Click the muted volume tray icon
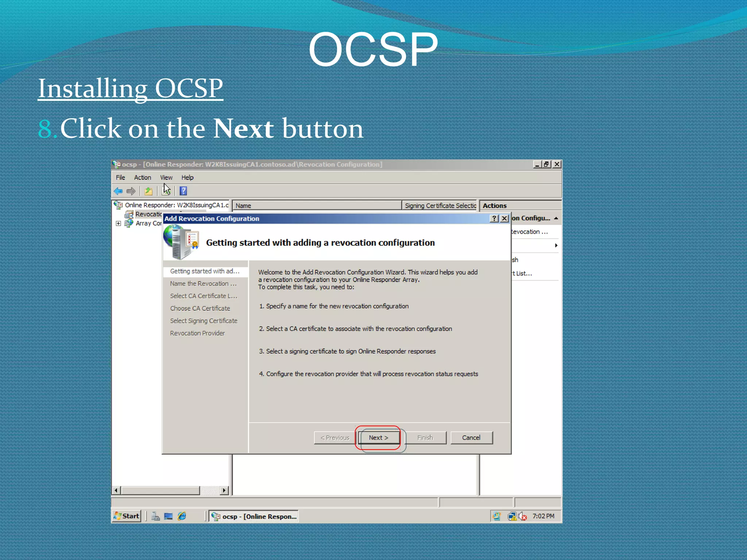The height and width of the screenshot is (560, 747). click(x=522, y=516)
